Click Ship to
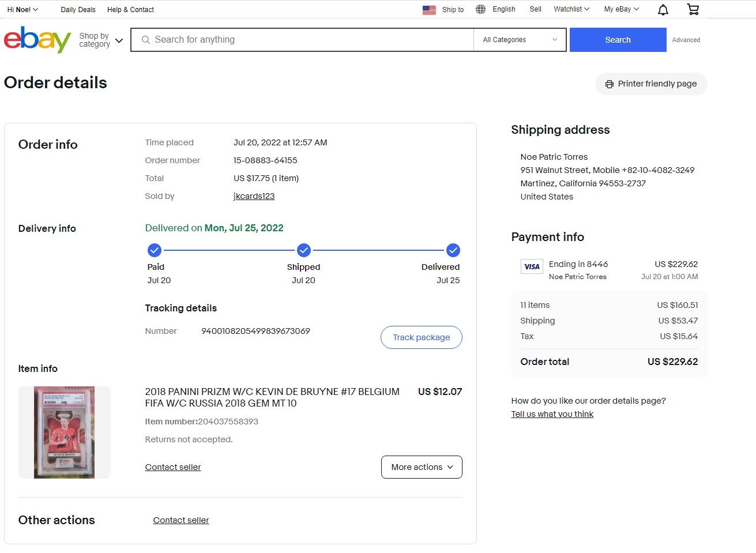The width and height of the screenshot is (756, 553). point(453,10)
